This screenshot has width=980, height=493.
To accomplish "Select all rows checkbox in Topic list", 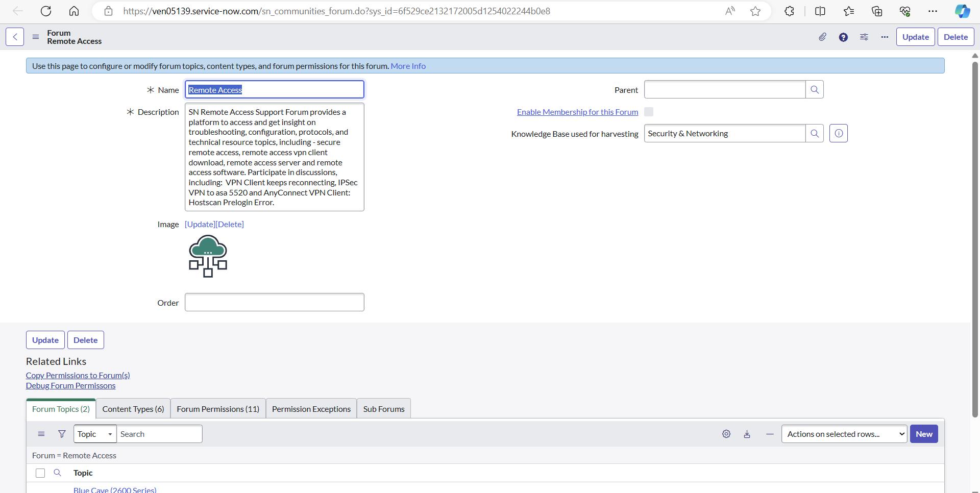I will [40, 473].
